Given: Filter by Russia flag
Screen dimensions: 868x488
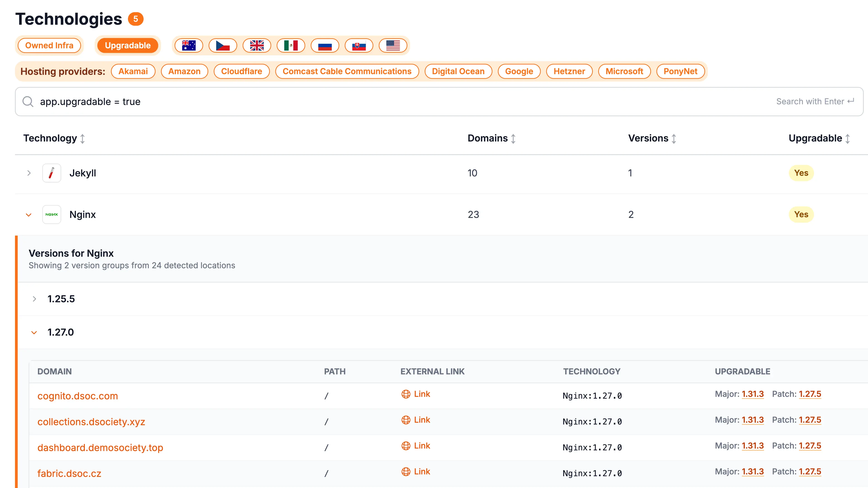Looking at the screenshot, I should (x=325, y=45).
